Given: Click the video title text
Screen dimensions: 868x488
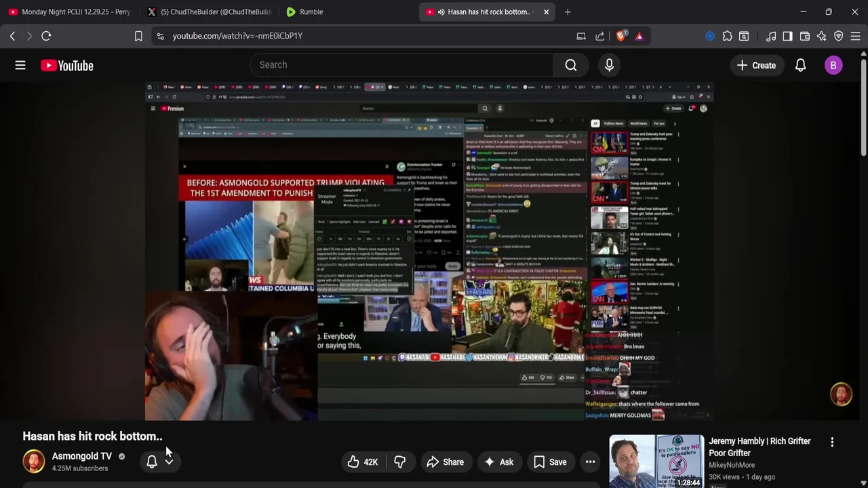Looking at the screenshot, I should (93, 436).
